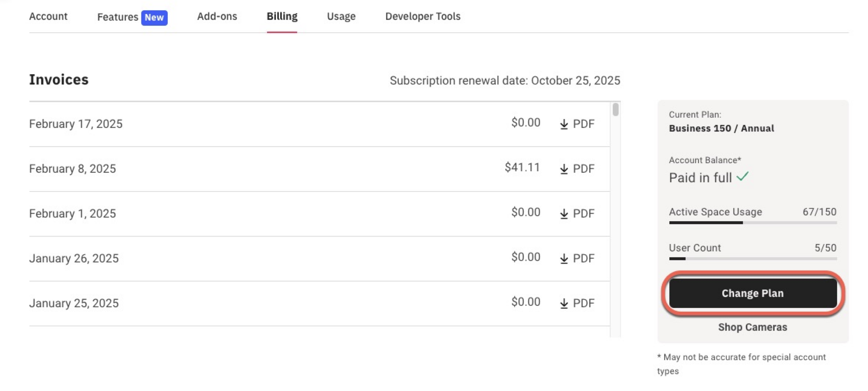
Task: Click the User Count progress bar
Action: coord(753,259)
